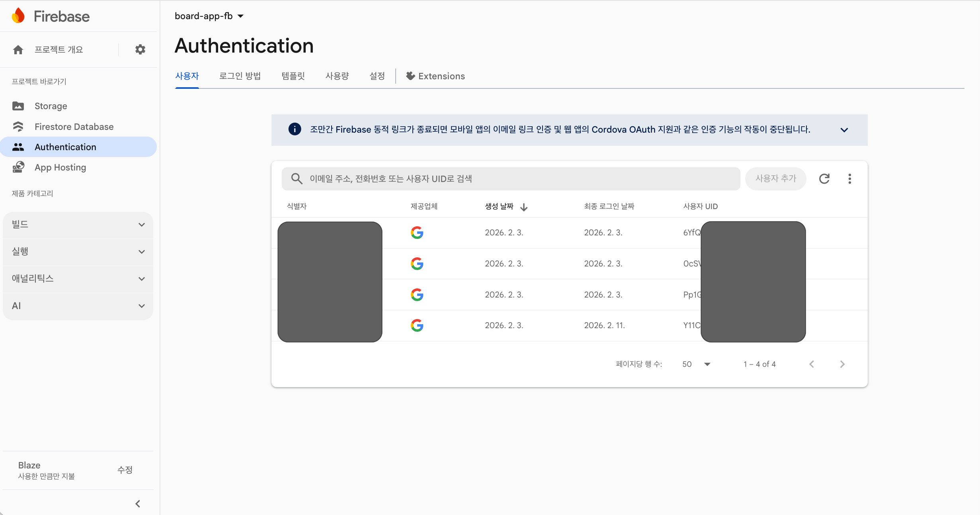Refresh the user list

824,178
